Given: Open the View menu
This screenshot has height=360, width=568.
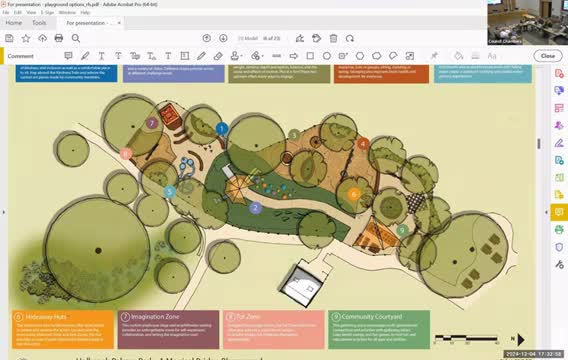Looking at the screenshot, I should click(31, 12).
